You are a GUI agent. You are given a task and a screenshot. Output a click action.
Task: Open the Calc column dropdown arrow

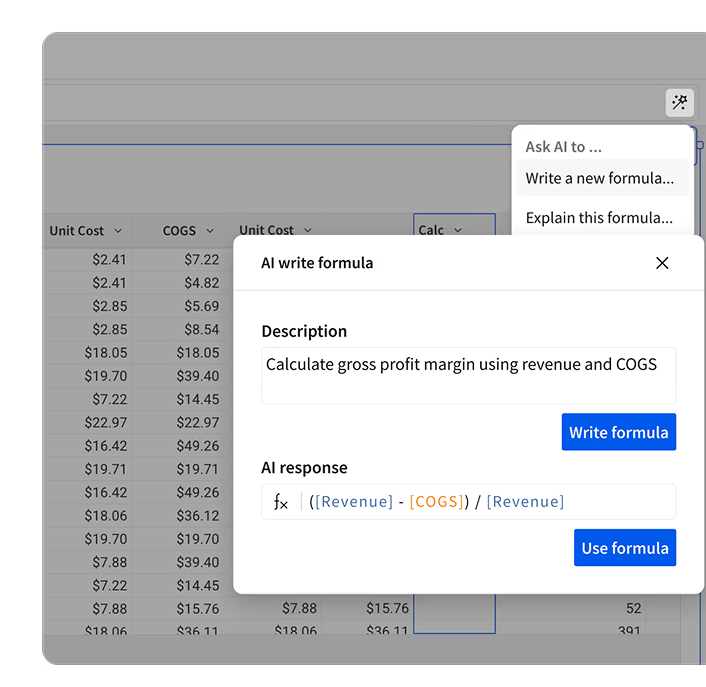coord(458,231)
